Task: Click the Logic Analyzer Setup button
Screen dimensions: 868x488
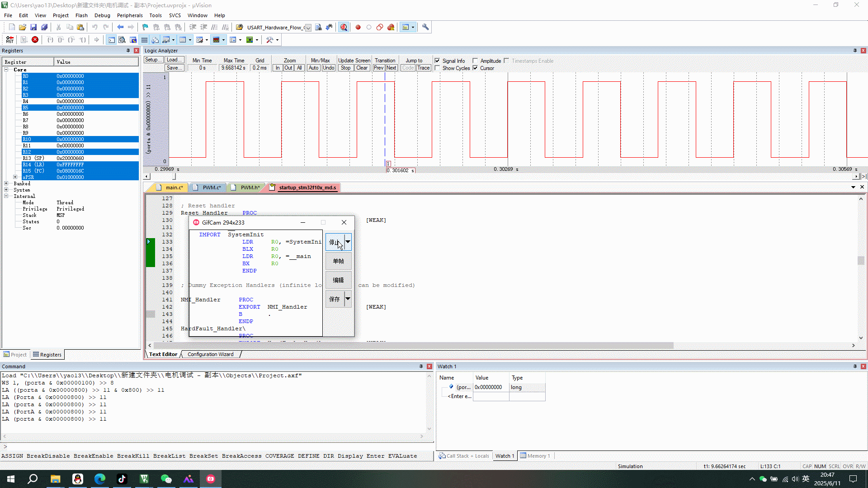Action: 153,60
